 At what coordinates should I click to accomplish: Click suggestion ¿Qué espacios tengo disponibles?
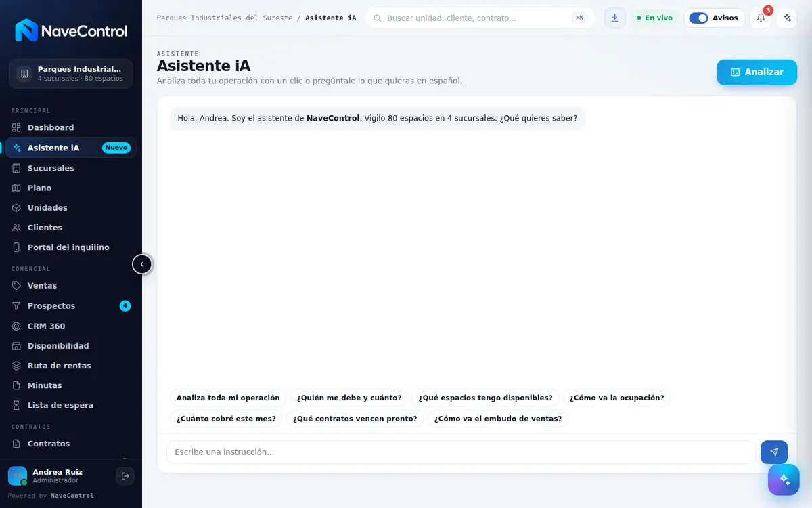point(486,398)
